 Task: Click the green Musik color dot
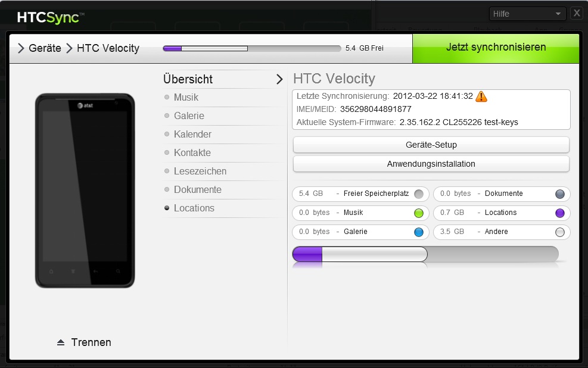pos(419,213)
